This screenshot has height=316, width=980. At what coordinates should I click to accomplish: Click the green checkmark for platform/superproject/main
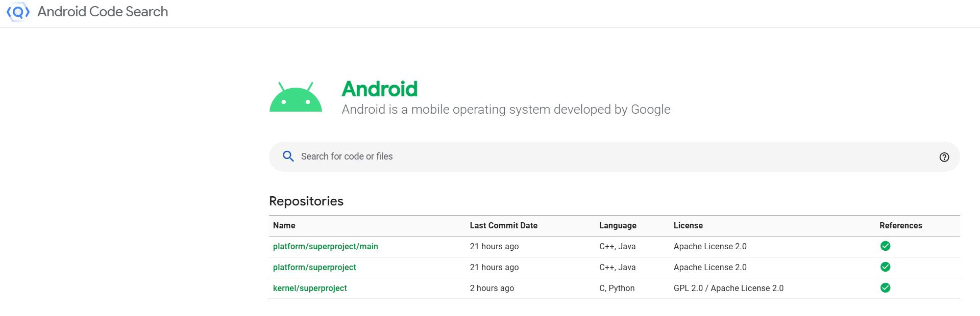[886, 246]
